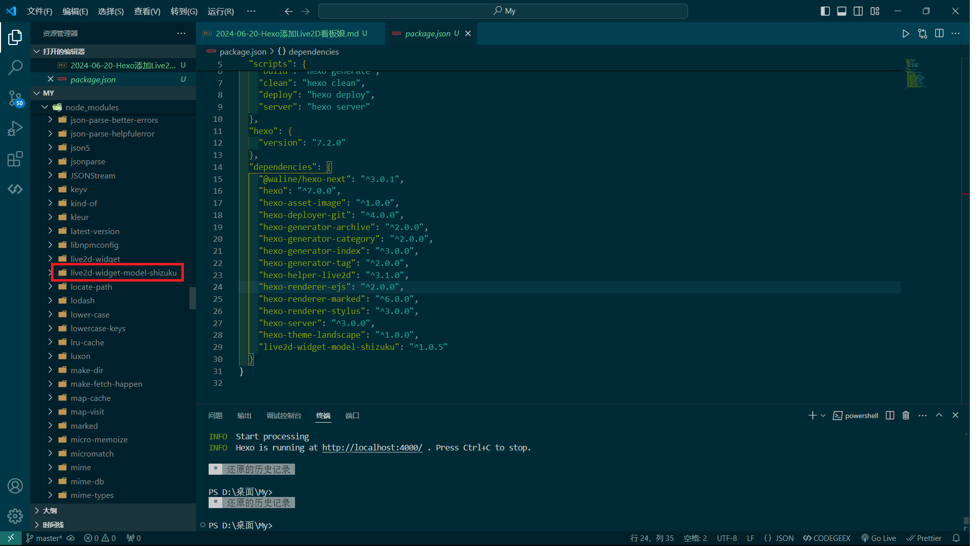The width and height of the screenshot is (980, 546).
Task: Open notifications bell in status bar
Action: point(956,538)
